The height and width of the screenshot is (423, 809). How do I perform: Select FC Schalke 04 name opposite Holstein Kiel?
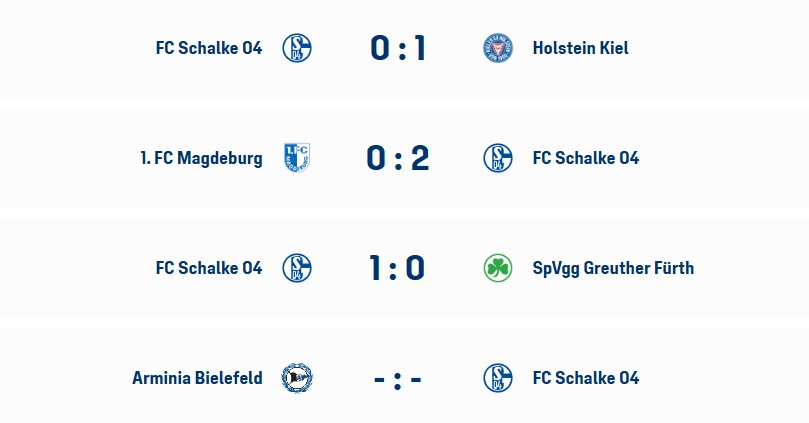[x=209, y=48]
